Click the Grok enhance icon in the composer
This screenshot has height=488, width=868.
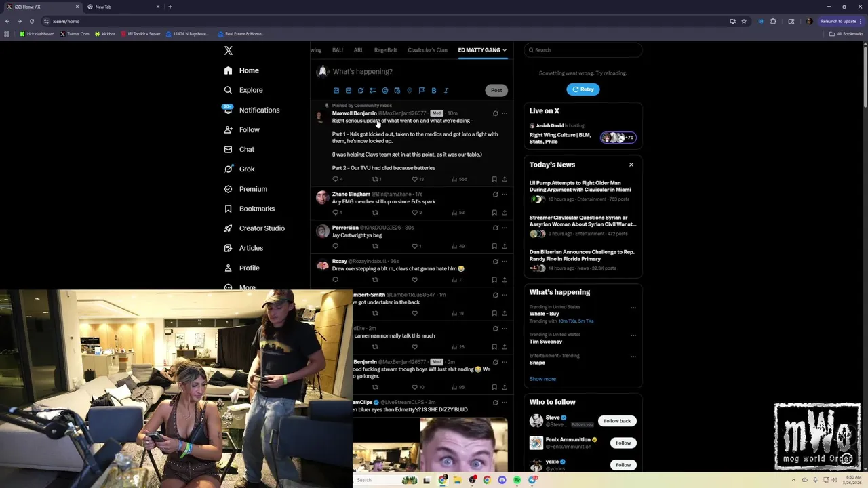tap(361, 90)
